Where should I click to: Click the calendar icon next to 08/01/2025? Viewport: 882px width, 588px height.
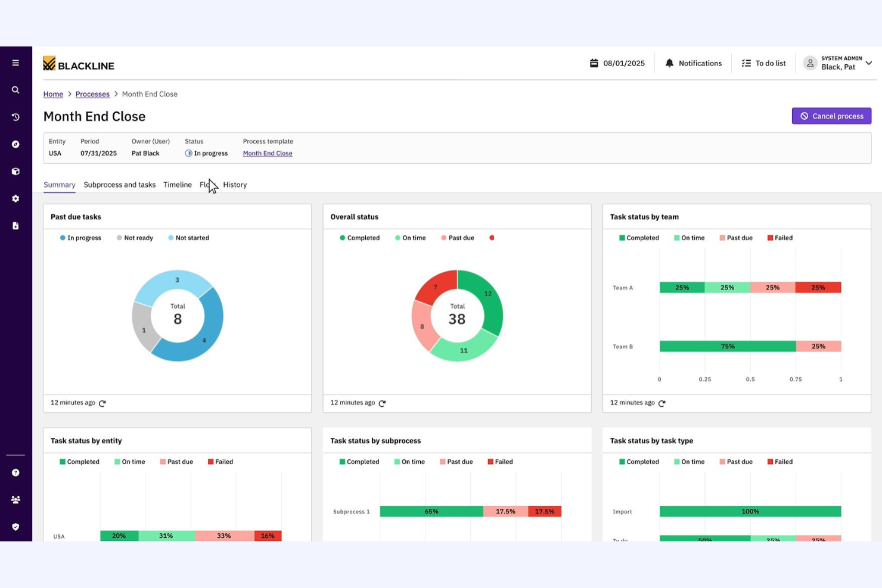[x=593, y=62]
